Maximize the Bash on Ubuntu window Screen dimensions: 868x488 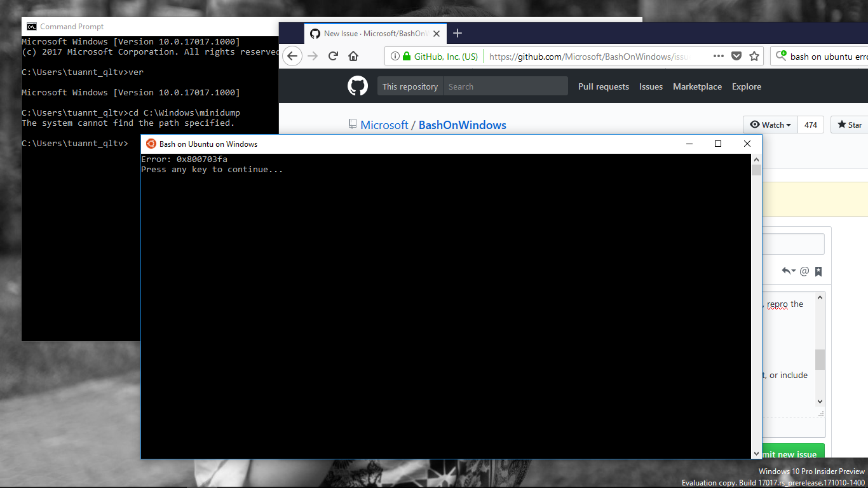pyautogui.click(x=718, y=144)
